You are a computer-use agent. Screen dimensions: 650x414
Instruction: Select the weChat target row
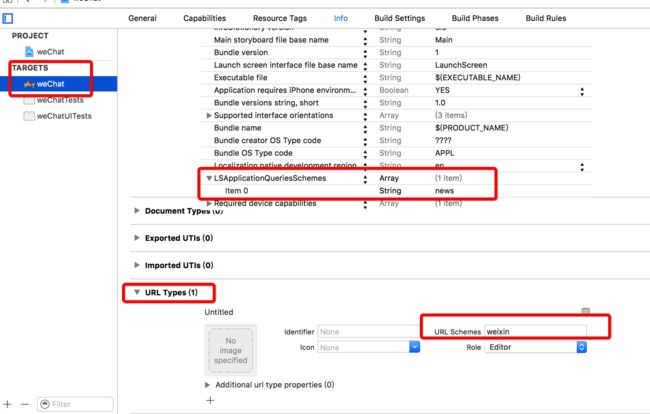tap(58, 84)
